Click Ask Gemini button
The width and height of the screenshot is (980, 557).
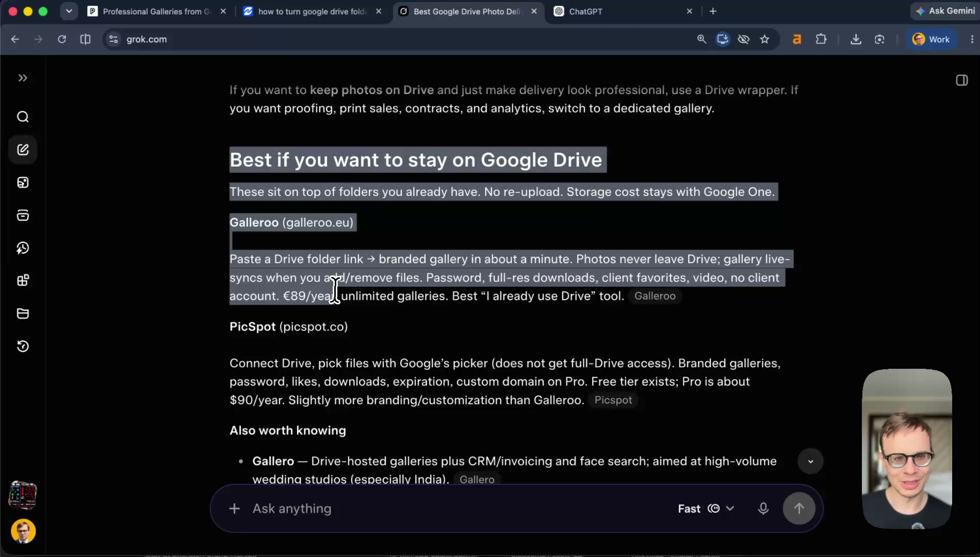coord(945,11)
